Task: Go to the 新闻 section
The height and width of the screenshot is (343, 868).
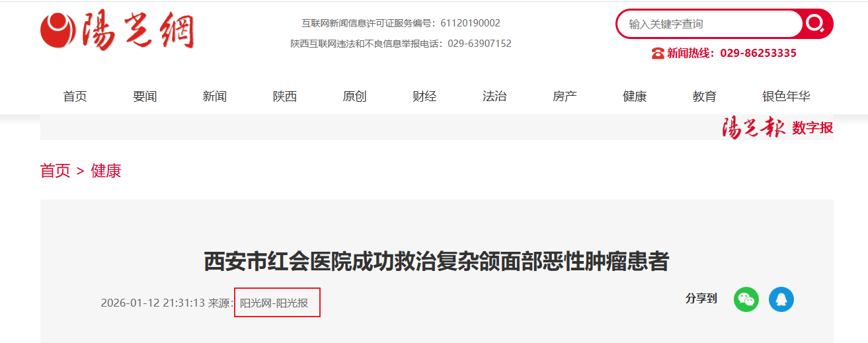Action: tap(215, 96)
